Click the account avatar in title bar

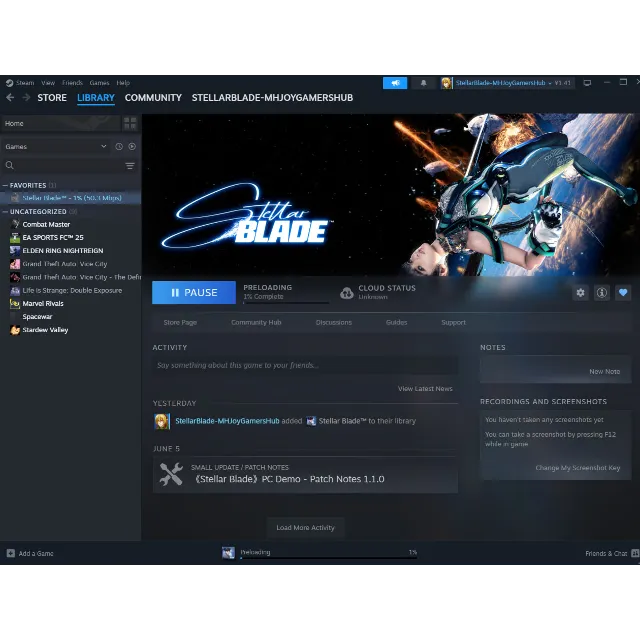click(446, 83)
